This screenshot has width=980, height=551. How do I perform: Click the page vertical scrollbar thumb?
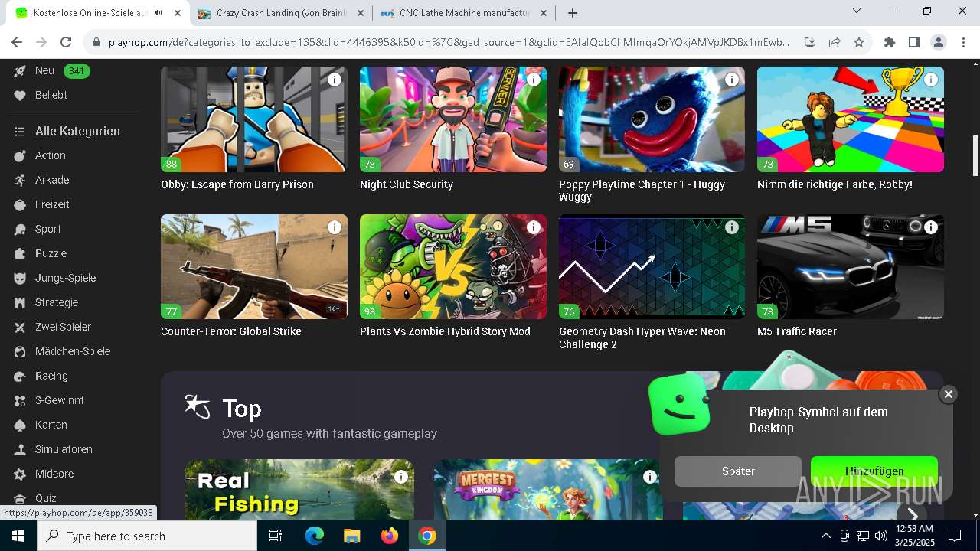coord(975,155)
